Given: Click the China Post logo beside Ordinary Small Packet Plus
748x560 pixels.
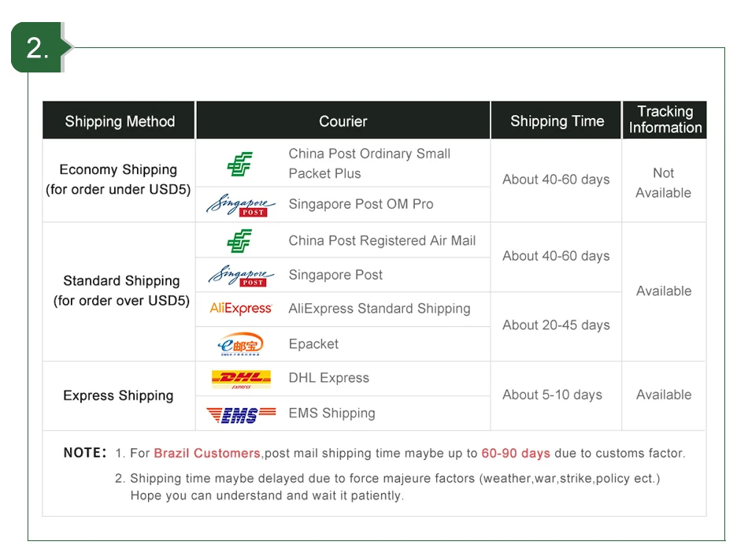Looking at the screenshot, I should [x=239, y=164].
